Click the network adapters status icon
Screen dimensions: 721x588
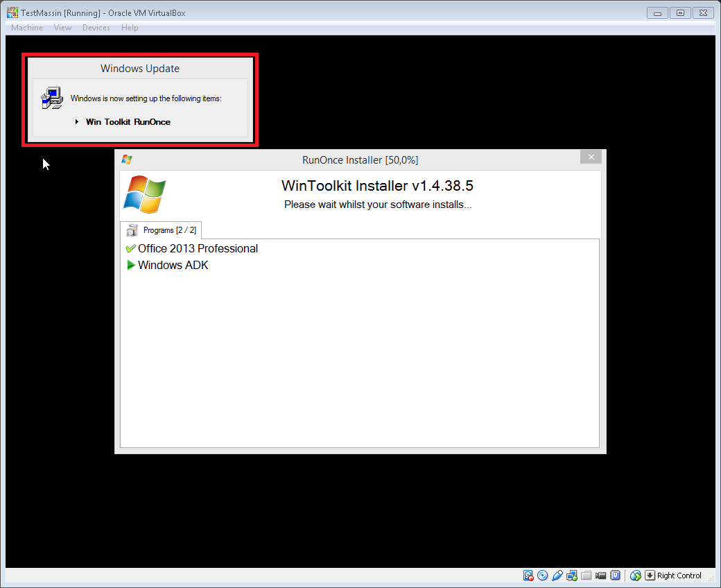click(x=571, y=576)
